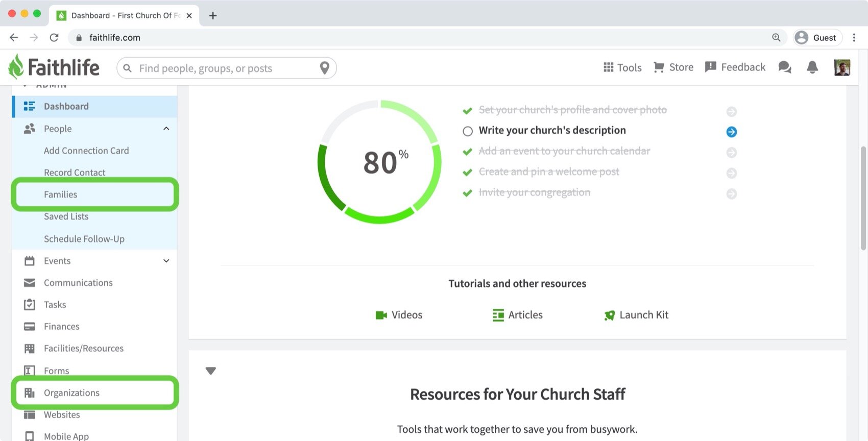Open the Guest profile button

(x=817, y=37)
